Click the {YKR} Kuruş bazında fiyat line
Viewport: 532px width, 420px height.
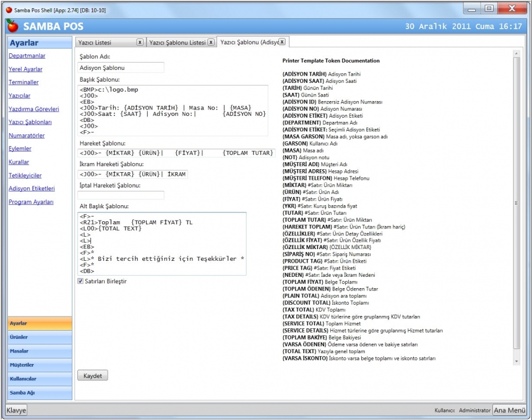320,206
